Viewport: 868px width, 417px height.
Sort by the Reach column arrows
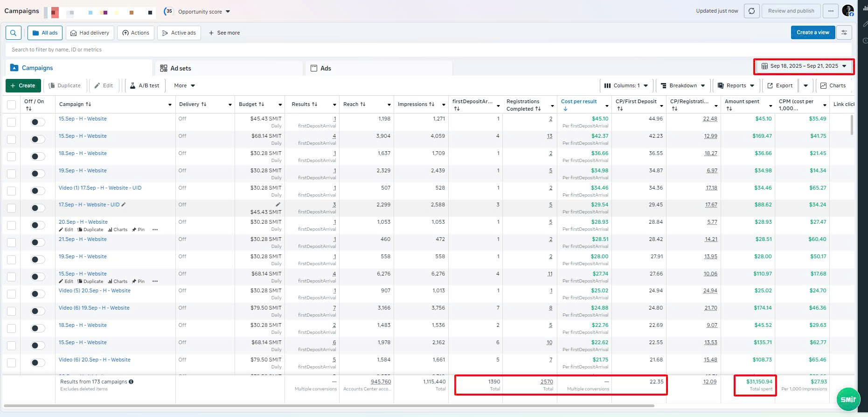click(x=362, y=104)
